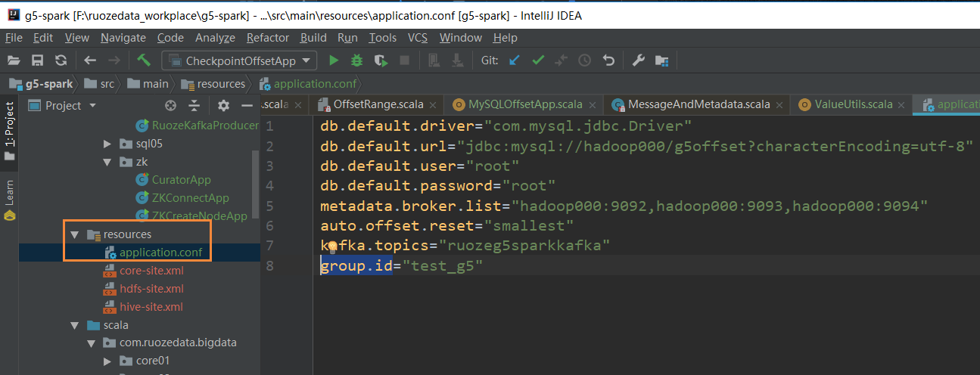Run CheckpointOffsetApp with the green play icon
980x375 pixels.
334,60
